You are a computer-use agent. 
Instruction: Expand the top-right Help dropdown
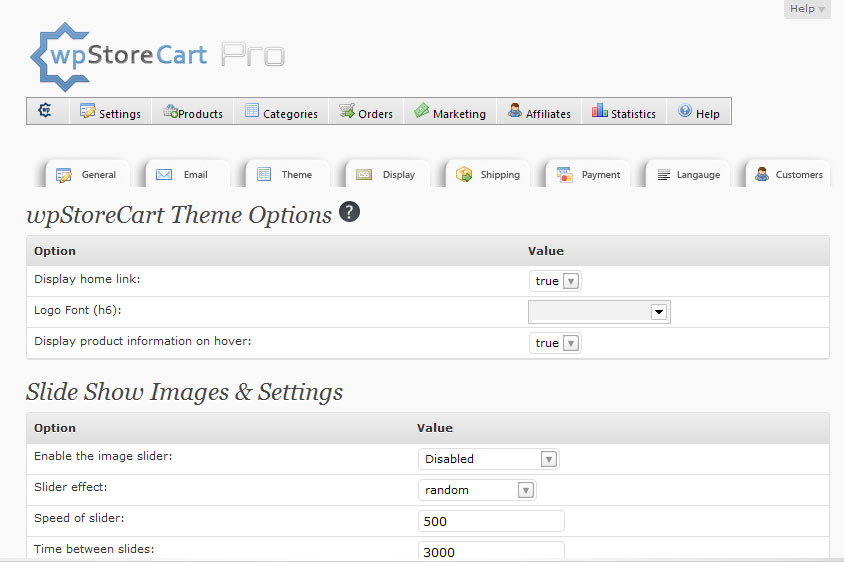(x=807, y=9)
